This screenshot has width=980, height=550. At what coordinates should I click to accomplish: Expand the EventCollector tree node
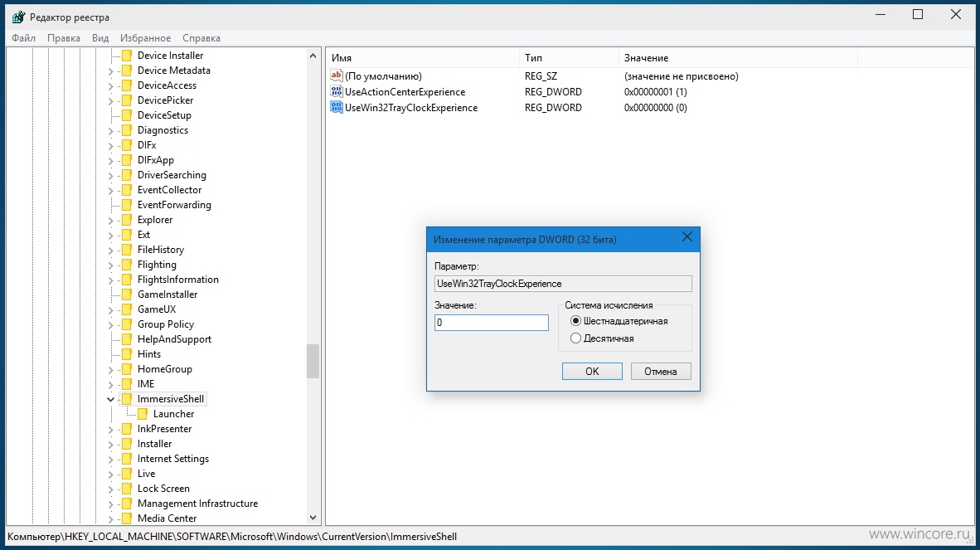click(110, 190)
